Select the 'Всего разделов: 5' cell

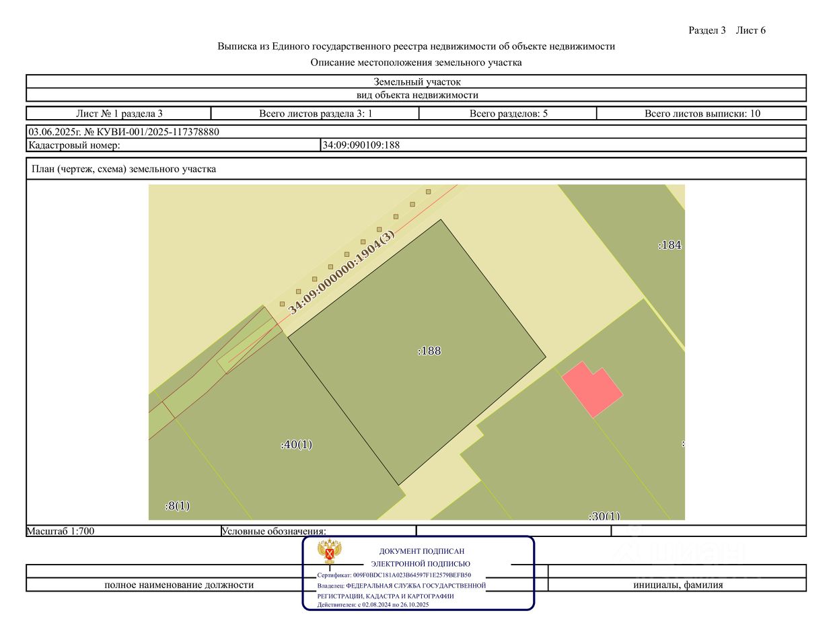coord(508,113)
